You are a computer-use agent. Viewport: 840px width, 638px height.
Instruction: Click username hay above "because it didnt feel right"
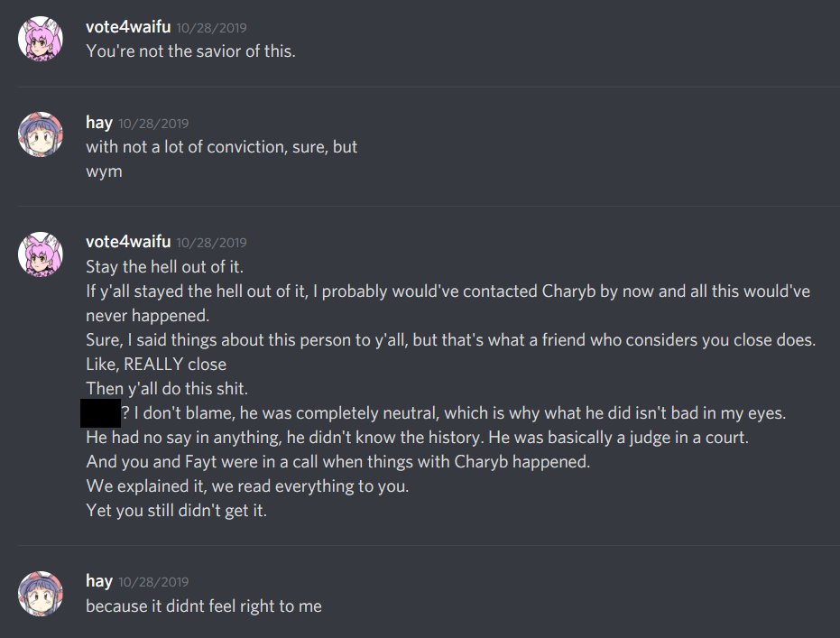(x=98, y=582)
